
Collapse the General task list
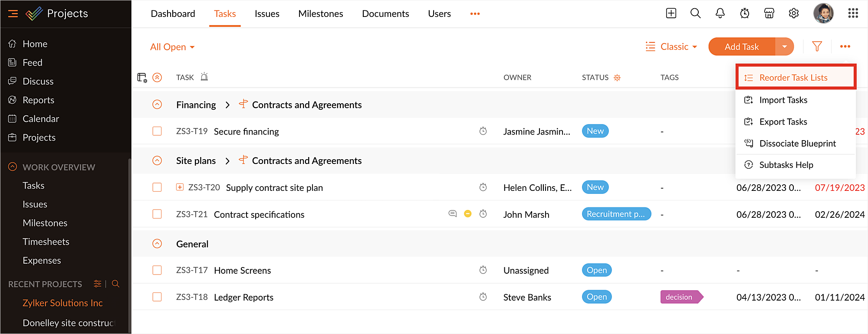tap(157, 244)
